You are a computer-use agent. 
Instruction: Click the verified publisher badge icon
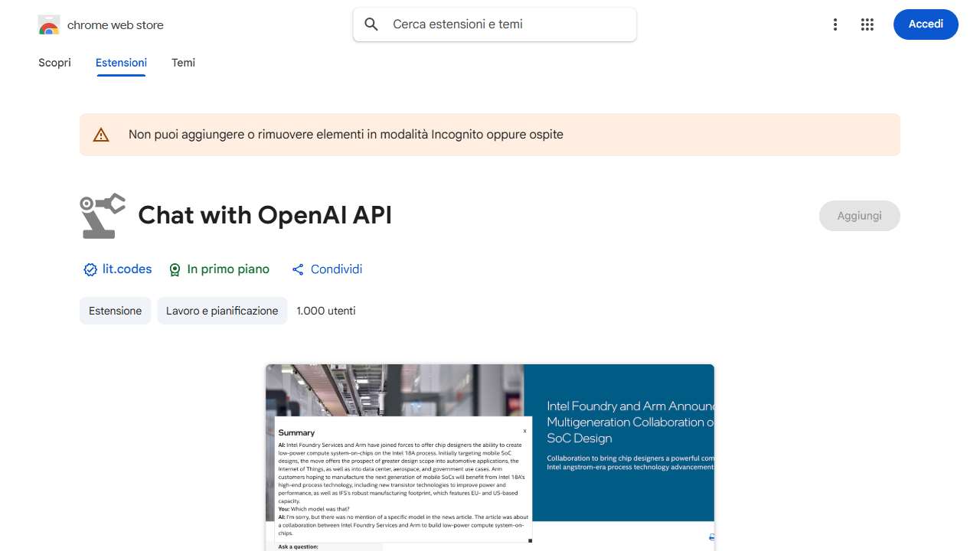90,269
